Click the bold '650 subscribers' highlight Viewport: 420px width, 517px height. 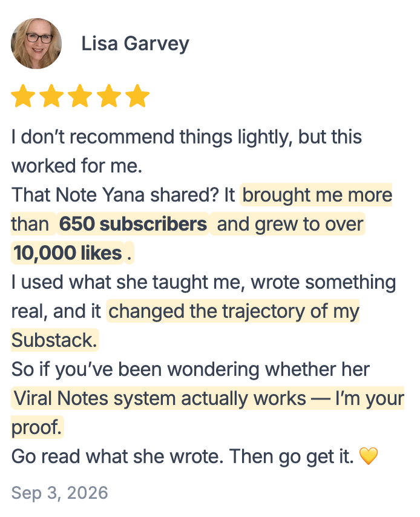(133, 224)
